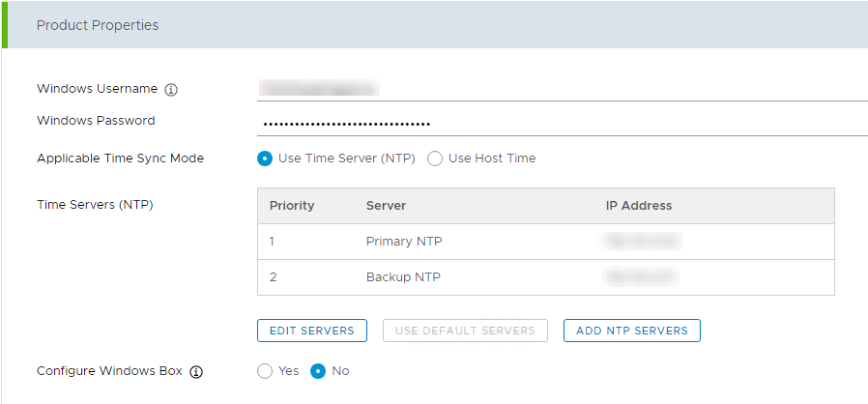Click the Primary NTP IP address cell
Image resolution: width=868 pixels, height=404 pixels.
click(643, 242)
